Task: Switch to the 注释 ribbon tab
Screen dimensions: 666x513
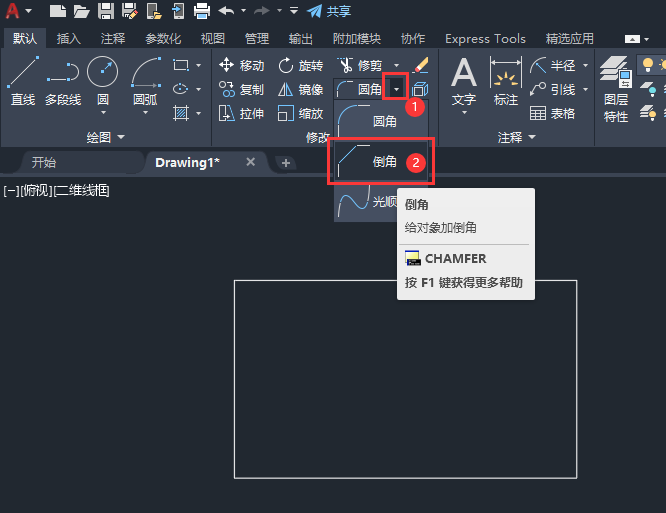Action: point(113,39)
